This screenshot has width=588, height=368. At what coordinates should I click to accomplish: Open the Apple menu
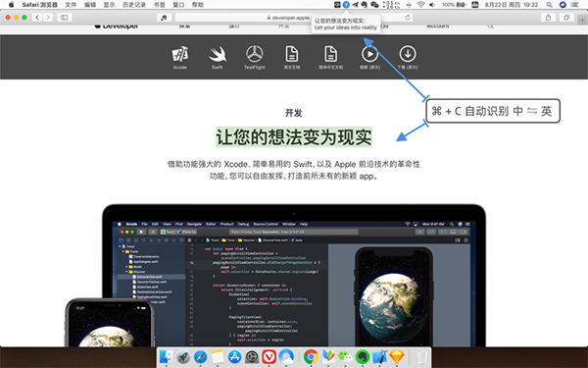(x=11, y=5)
